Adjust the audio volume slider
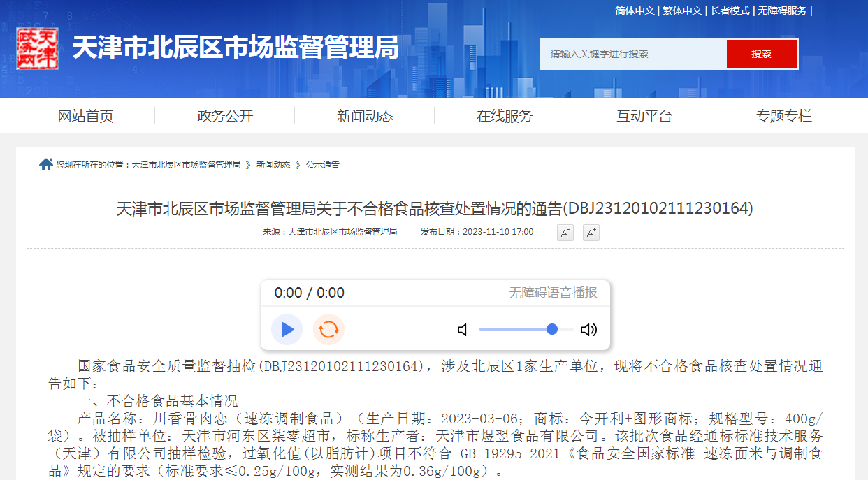The width and height of the screenshot is (868, 480). (526, 330)
